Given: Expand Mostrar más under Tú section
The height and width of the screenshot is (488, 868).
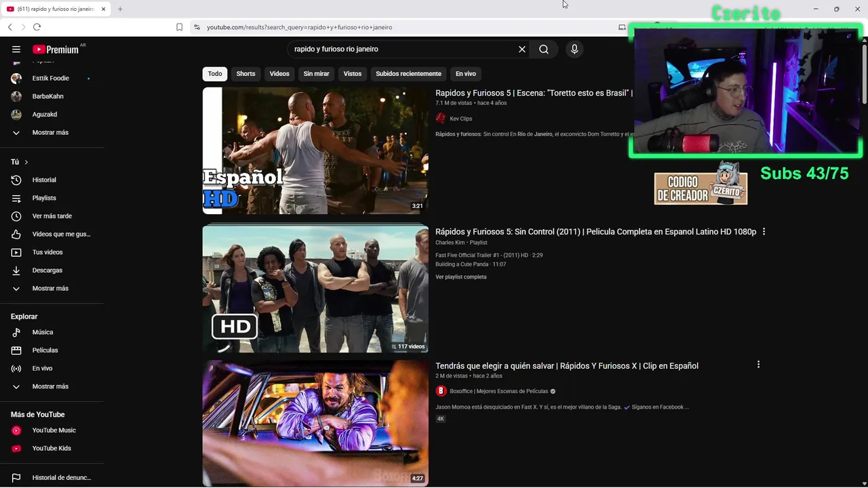Looking at the screenshot, I should [52, 288].
